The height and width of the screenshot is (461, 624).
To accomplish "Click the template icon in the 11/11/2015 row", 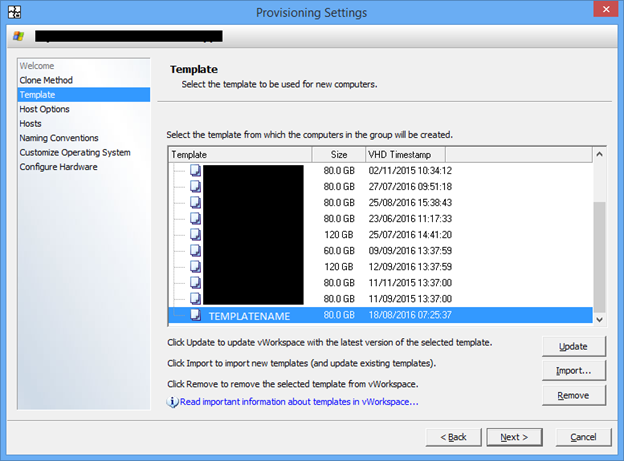I will coord(195,282).
